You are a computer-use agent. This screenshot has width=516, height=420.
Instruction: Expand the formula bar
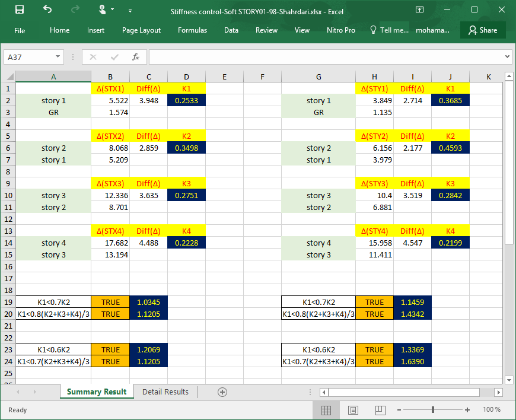[x=507, y=57]
